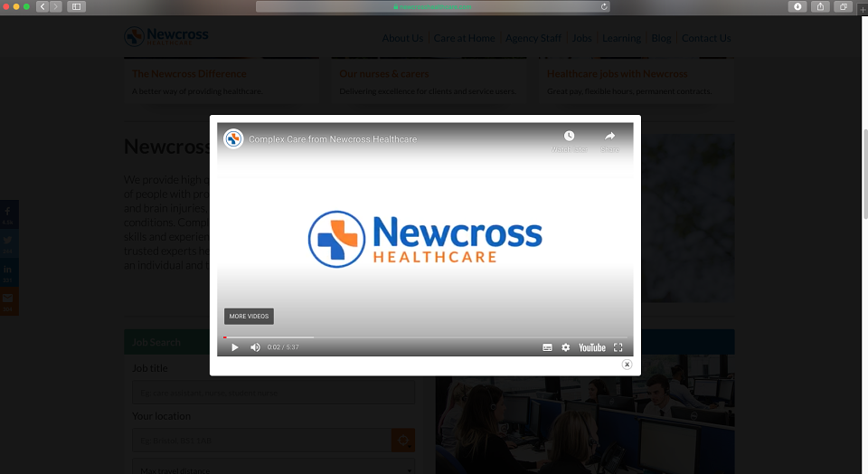Viewport: 868px width, 474px height.
Task: Open video settings gear
Action: point(565,347)
